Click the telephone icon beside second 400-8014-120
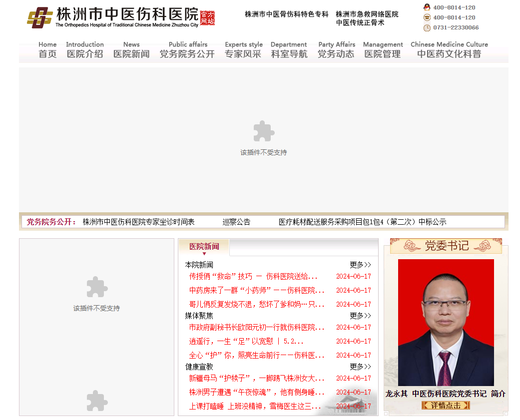This screenshot has height=420, width=520. click(427, 17)
